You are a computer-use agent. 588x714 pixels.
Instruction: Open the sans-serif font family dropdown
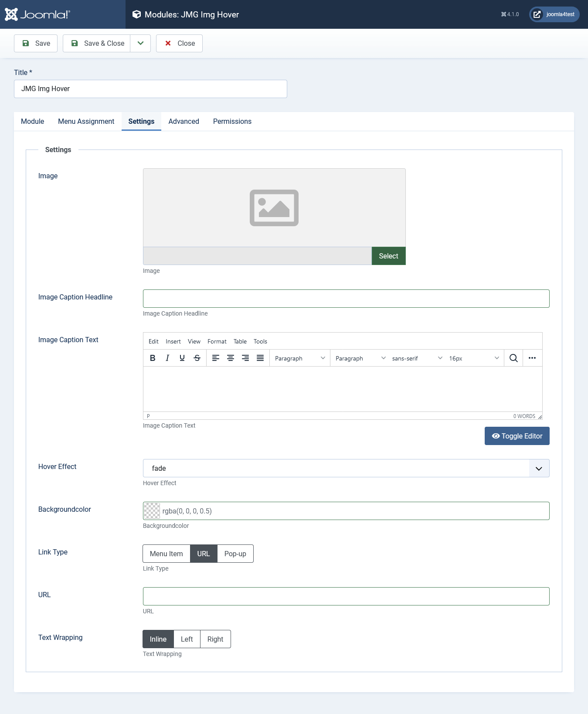[417, 358]
